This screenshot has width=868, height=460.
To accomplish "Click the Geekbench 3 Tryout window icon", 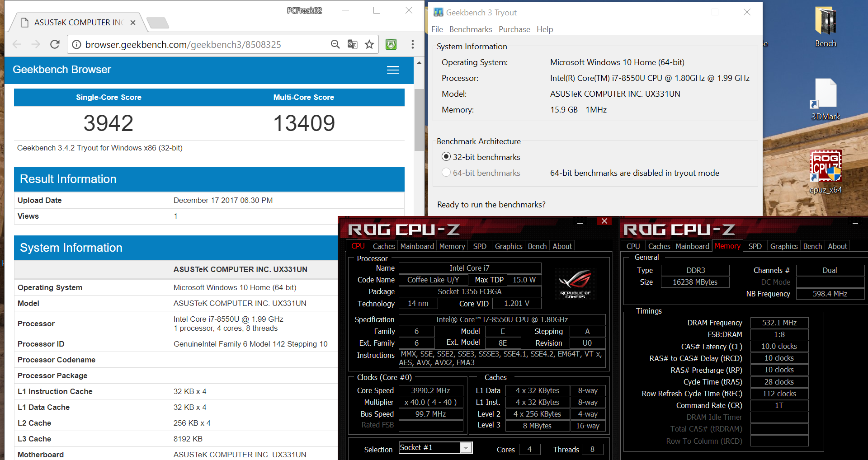I will click(438, 12).
